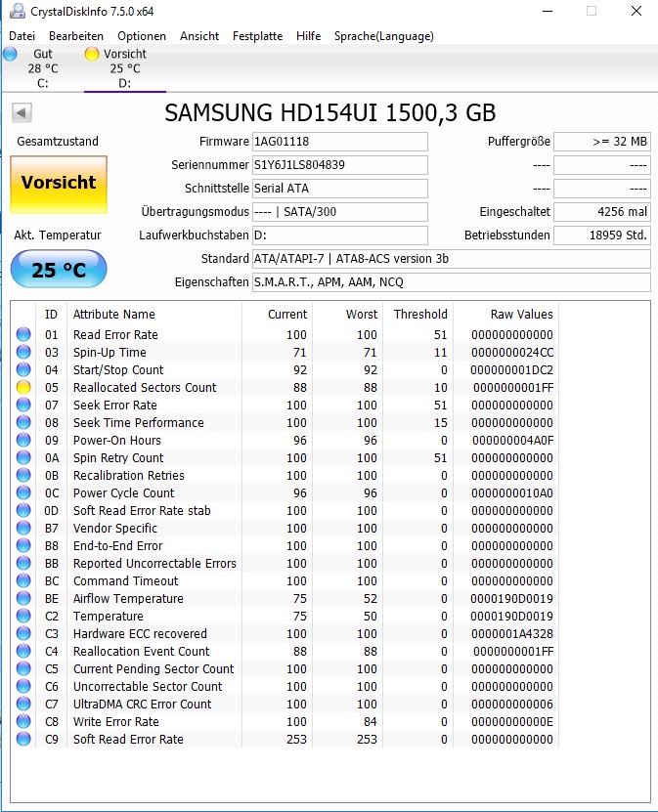Click the blue status icon for Power Cycle Count

[23, 492]
